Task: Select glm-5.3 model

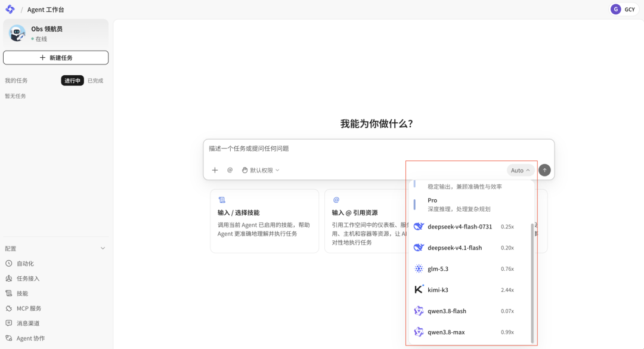Action: coord(471,269)
